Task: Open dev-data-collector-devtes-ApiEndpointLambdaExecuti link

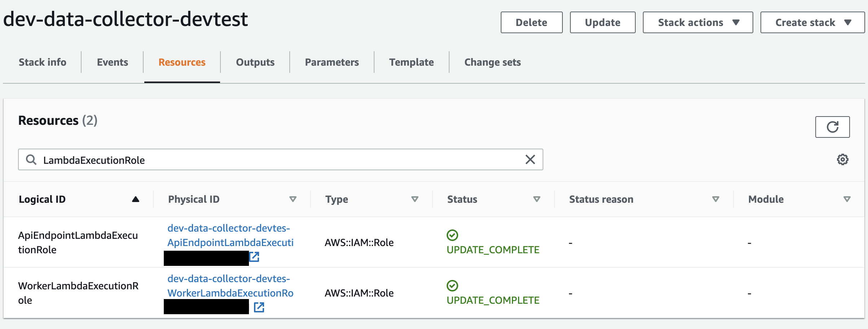Action: (x=231, y=235)
